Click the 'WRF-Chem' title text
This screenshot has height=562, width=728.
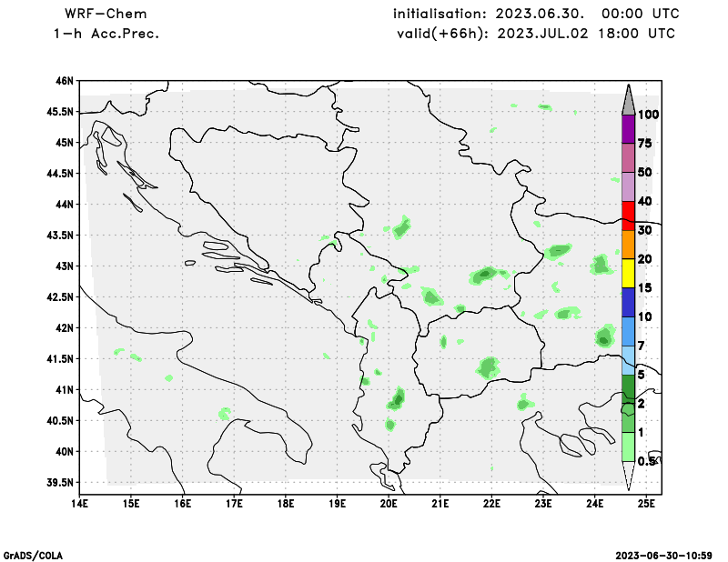click(106, 14)
